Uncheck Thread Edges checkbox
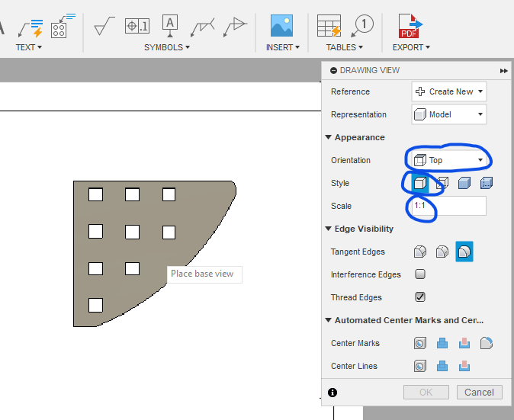 420,297
